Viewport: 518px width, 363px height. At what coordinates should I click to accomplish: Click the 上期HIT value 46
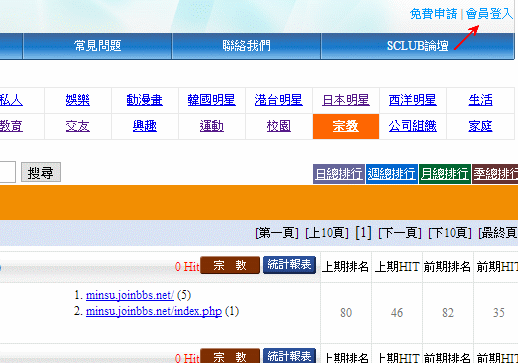pyautogui.click(x=397, y=313)
